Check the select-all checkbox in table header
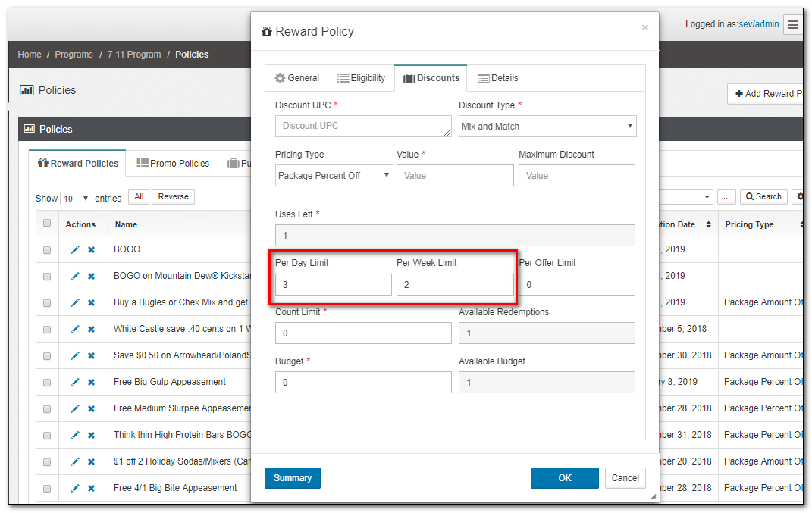Image resolution: width=812 pixels, height=513 pixels. click(47, 224)
